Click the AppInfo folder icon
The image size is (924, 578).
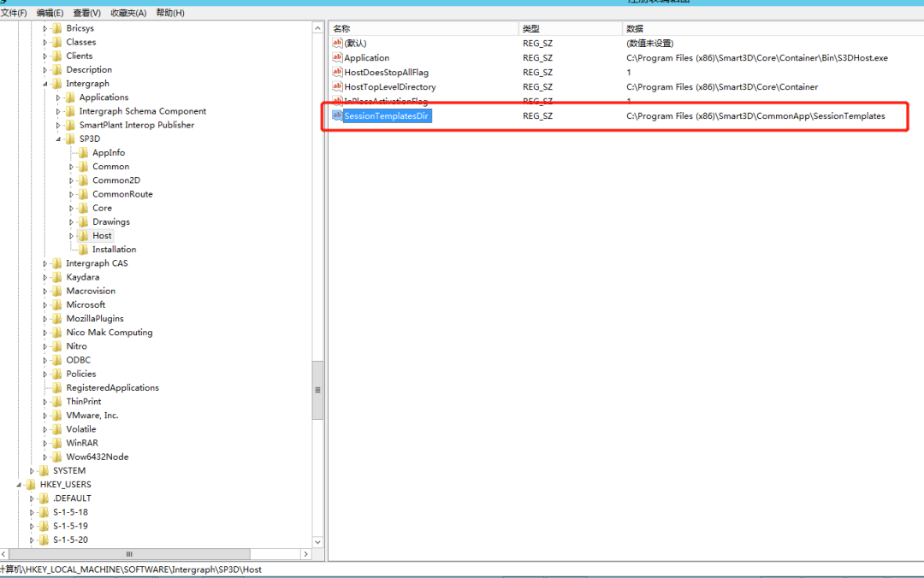click(x=83, y=152)
